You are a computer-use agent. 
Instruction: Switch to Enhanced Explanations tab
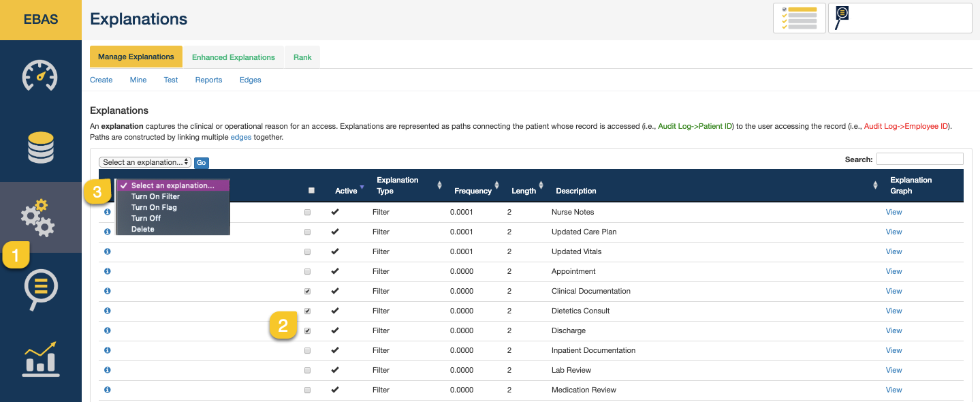point(234,57)
